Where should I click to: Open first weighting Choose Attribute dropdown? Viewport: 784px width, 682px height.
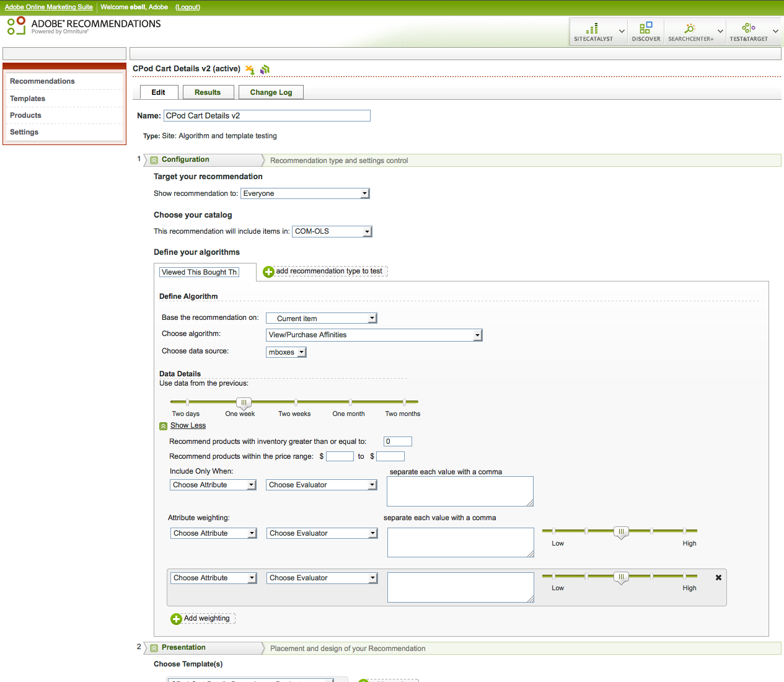pyautogui.click(x=214, y=533)
